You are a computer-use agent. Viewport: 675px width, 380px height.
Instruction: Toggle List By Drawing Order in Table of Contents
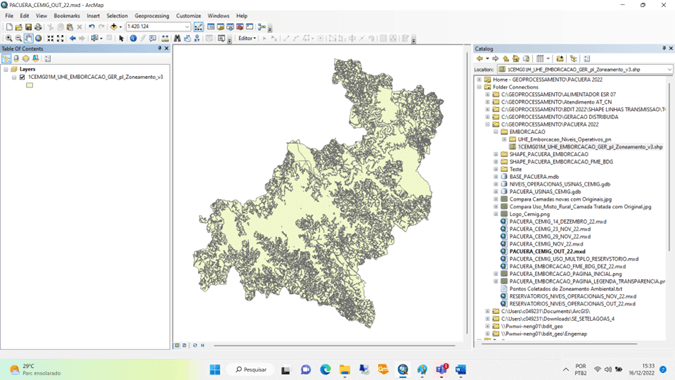pos(6,59)
